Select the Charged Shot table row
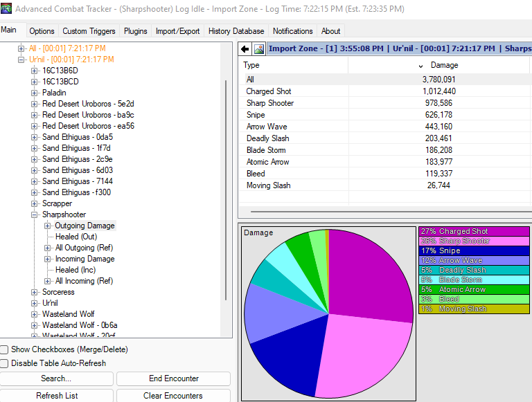 [385, 91]
